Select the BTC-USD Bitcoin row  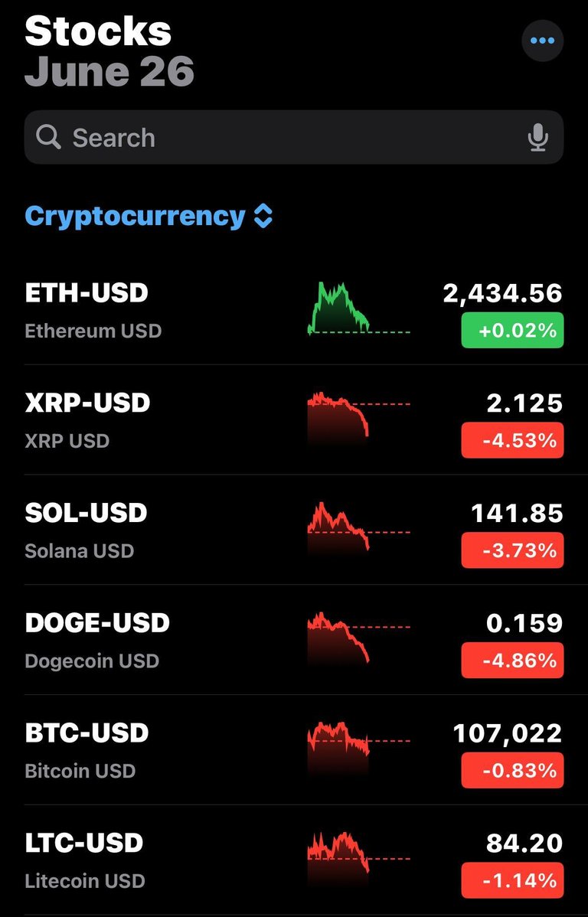[x=294, y=749]
